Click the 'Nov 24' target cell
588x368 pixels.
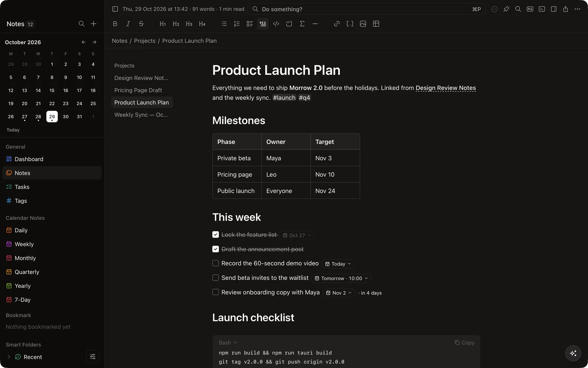point(335,191)
